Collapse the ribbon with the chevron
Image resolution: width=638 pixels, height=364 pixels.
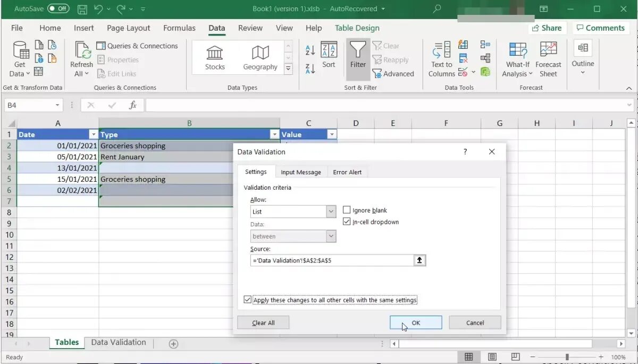tap(629, 88)
